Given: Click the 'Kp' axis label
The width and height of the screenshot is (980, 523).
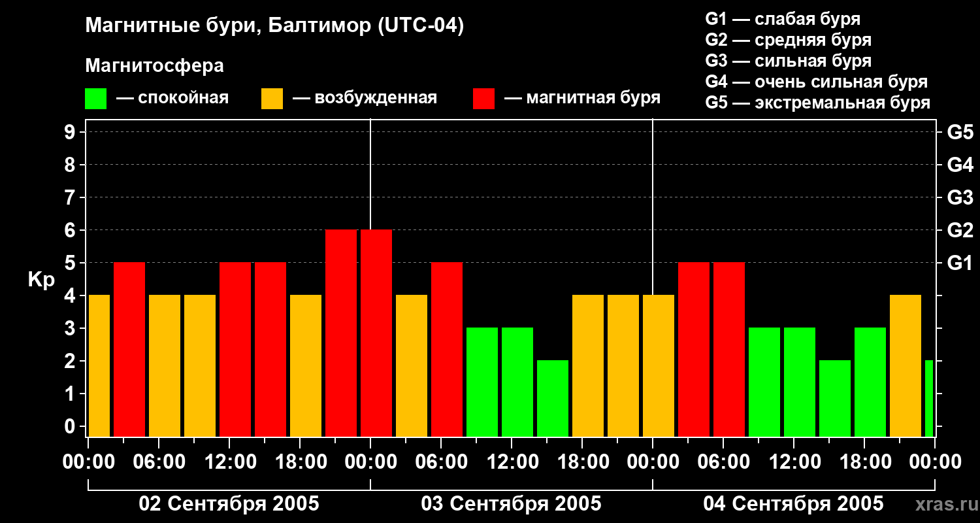Looking at the screenshot, I should (x=41, y=280).
